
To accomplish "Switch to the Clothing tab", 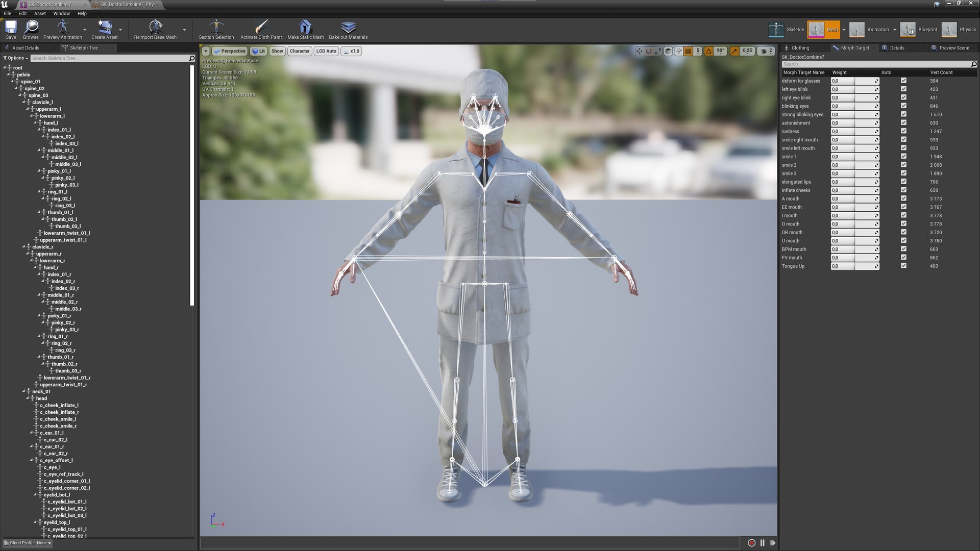I will (800, 48).
